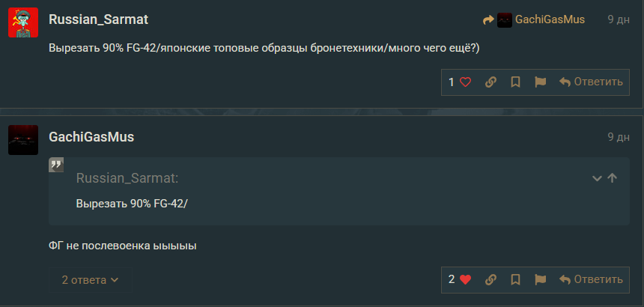The image size is (644, 307).
Task: Jump to quoted post with up arrow
Action: 613,178
